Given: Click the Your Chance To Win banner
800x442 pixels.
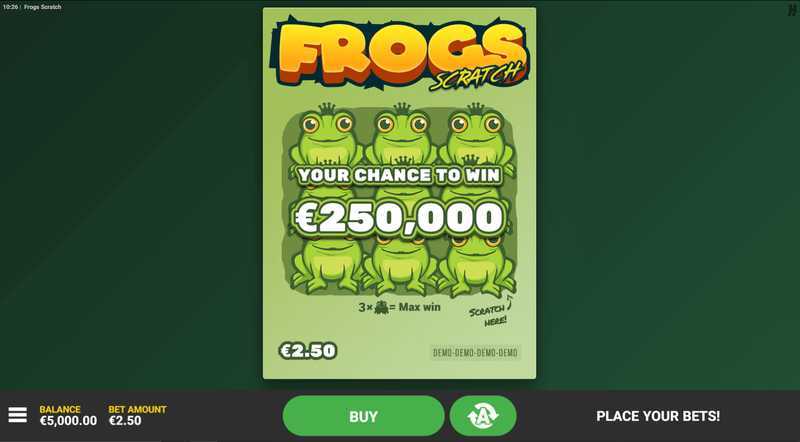Looking at the screenshot, I should (x=399, y=176).
